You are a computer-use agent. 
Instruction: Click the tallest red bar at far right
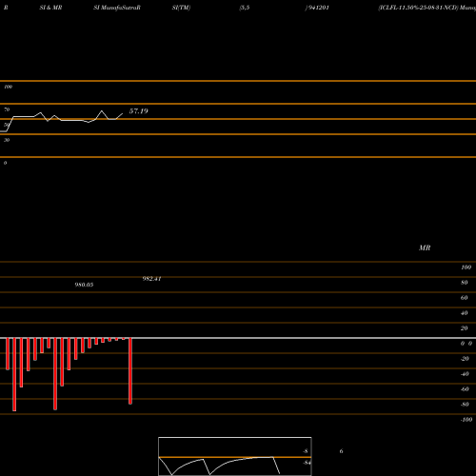tap(130, 371)
